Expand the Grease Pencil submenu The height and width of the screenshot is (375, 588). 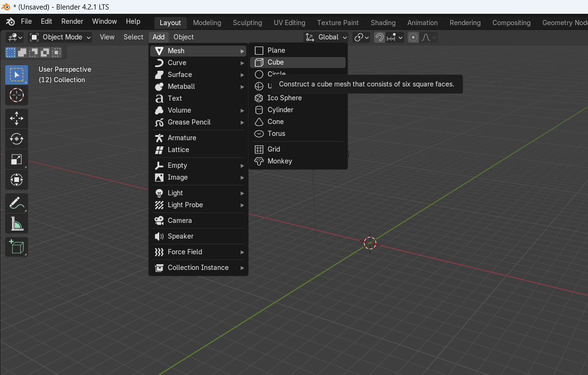[199, 122]
